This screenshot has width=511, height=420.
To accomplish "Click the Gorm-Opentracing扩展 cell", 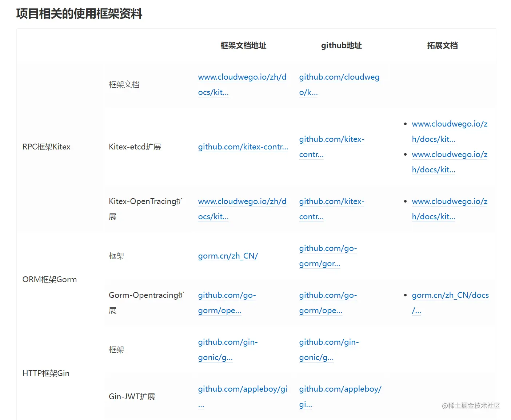I will 147,303.
